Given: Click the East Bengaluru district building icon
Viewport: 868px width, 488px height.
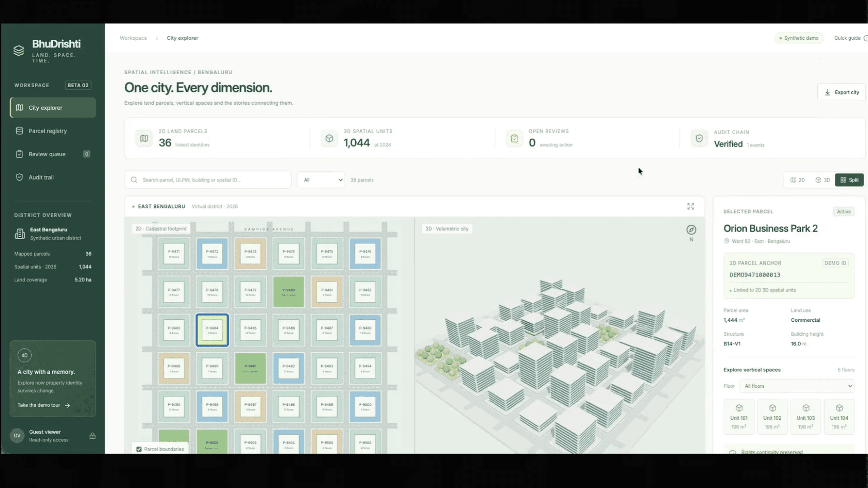Looking at the screenshot, I should (x=20, y=234).
